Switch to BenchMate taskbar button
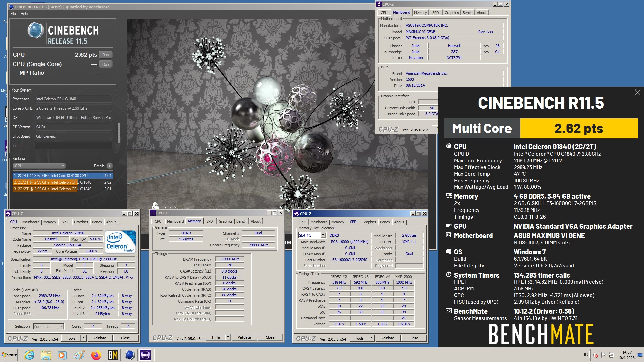This screenshot has width=644, height=362. point(113,355)
